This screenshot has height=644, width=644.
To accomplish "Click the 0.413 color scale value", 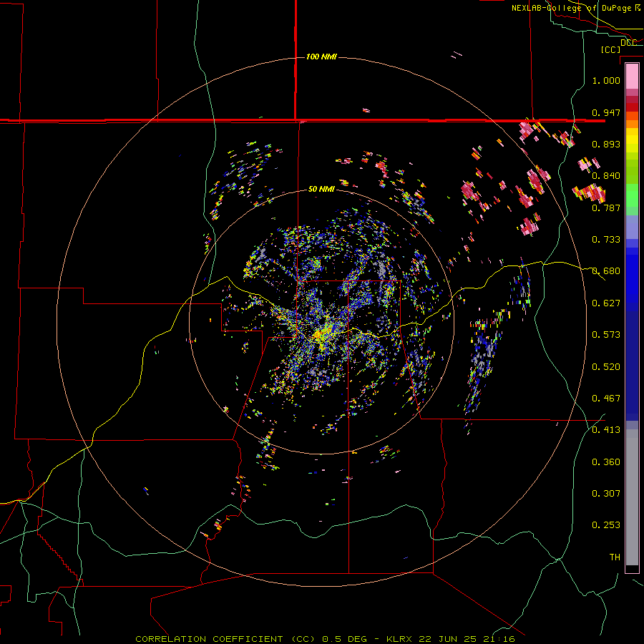I will click(x=606, y=430).
